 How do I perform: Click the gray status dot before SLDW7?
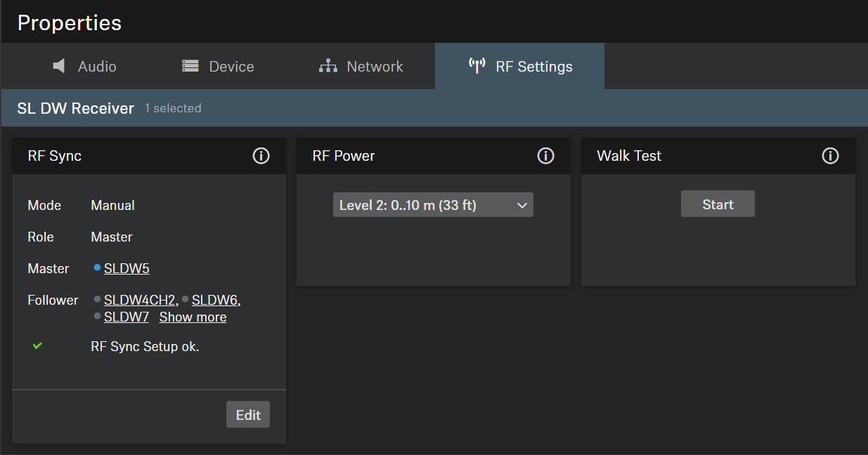[x=97, y=316]
